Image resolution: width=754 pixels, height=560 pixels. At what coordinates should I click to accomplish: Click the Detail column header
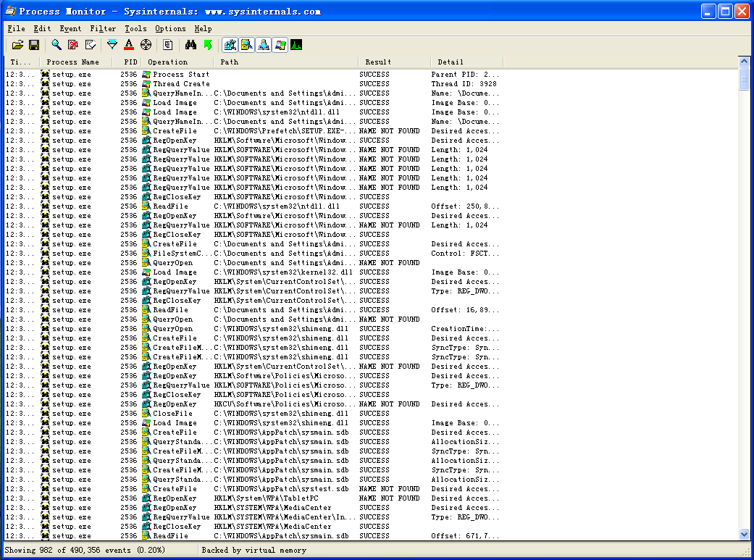pyautogui.click(x=467, y=62)
